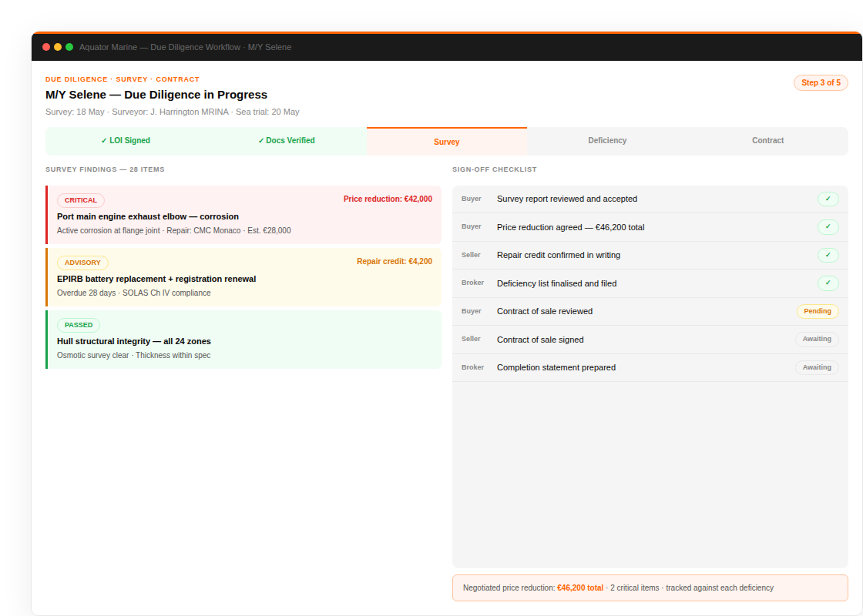Screen dimensions: 863x616
Task: Select 'Contract of sale signed' label
Action: click(x=540, y=340)
